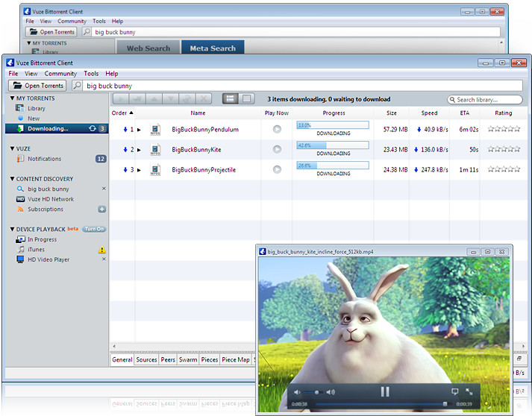Click the green Start torrent toolbar icon
The width and height of the screenshot is (532, 416).
(x=121, y=99)
